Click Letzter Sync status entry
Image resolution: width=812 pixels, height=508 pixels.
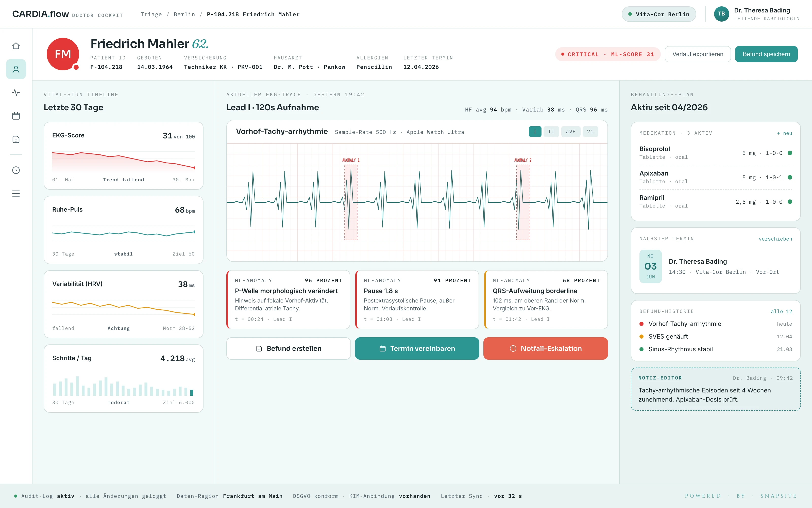[x=481, y=496]
